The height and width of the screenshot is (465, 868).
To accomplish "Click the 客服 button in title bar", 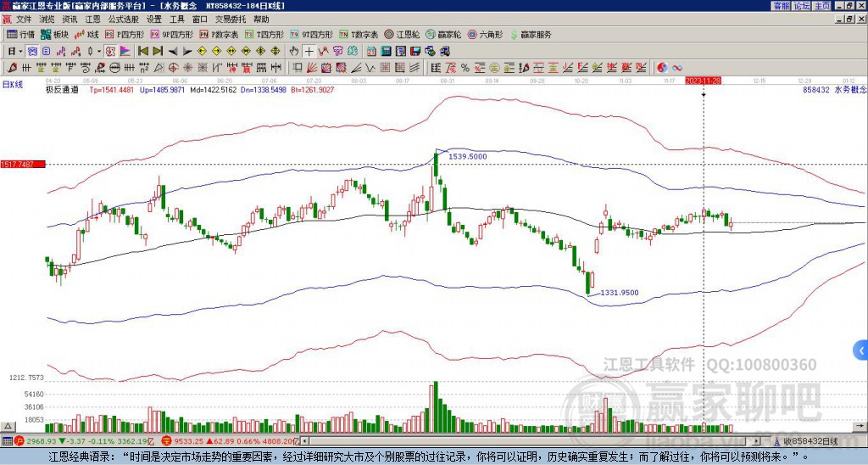I will [x=781, y=6].
